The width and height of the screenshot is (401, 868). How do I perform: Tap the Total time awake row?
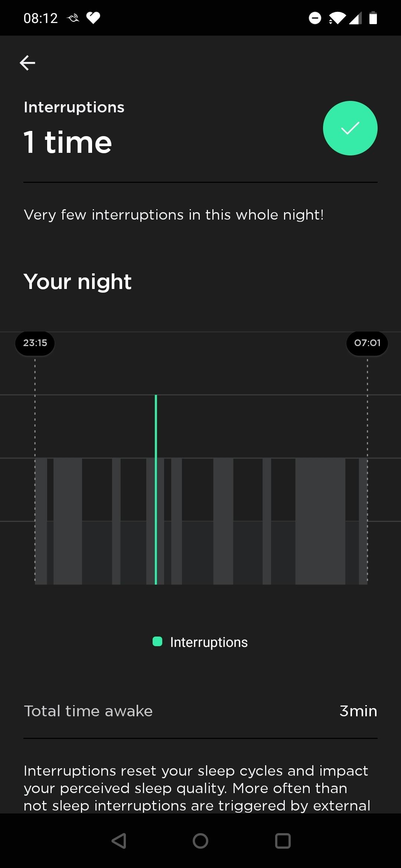(88, 711)
